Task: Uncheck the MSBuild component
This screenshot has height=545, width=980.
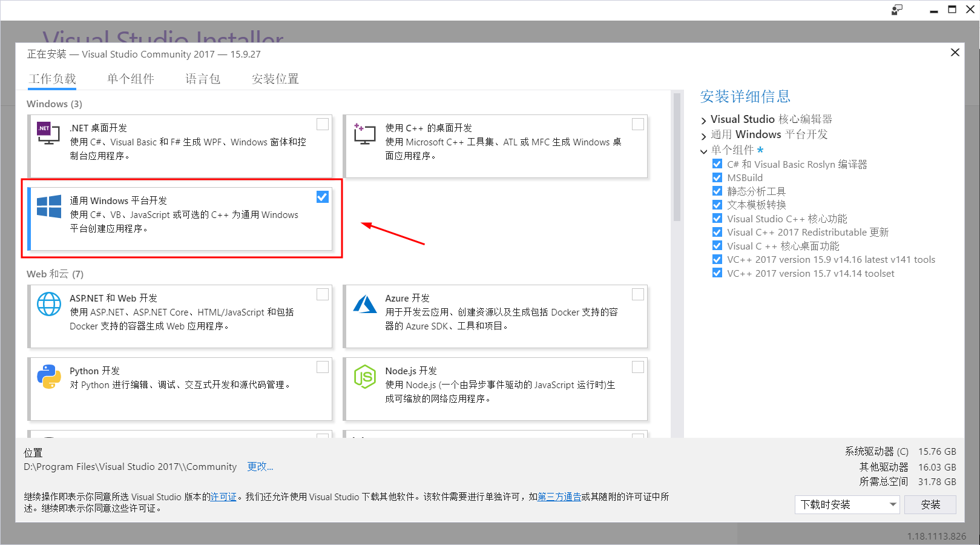Action: [717, 177]
